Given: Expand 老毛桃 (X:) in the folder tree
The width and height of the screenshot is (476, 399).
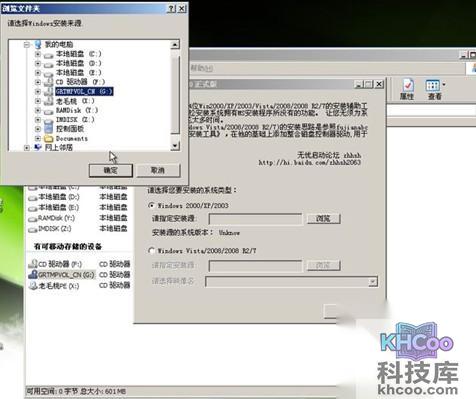Looking at the screenshot, I should (x=38, y=101).
